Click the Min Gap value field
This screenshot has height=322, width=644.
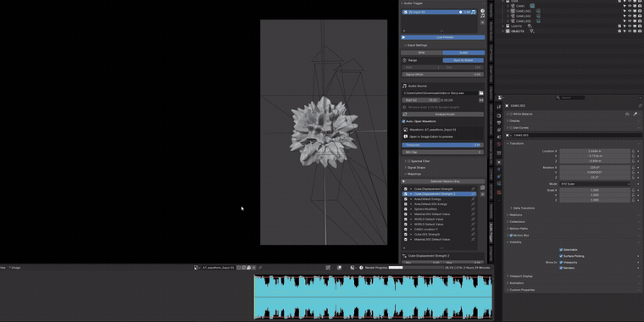[442, 152]
